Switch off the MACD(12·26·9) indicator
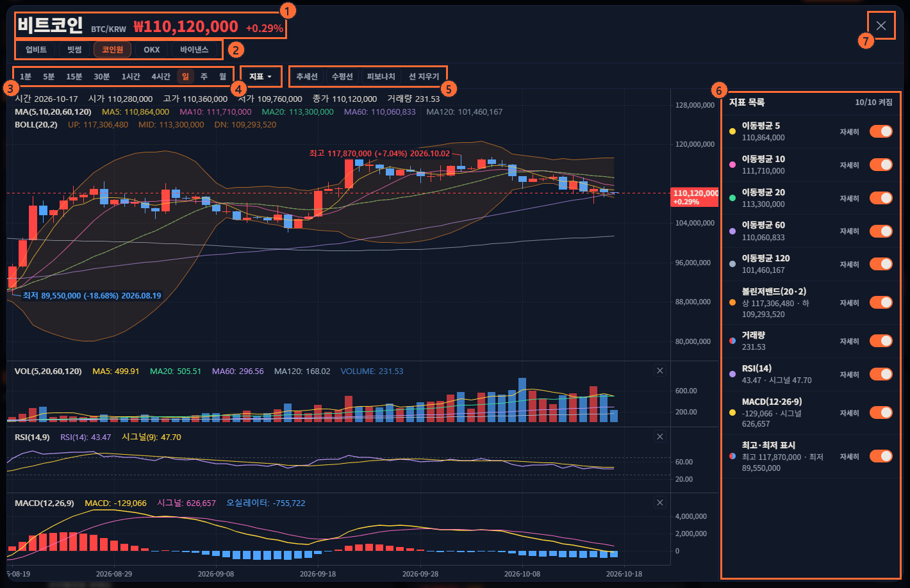910x588 pixels. (881, 412)
